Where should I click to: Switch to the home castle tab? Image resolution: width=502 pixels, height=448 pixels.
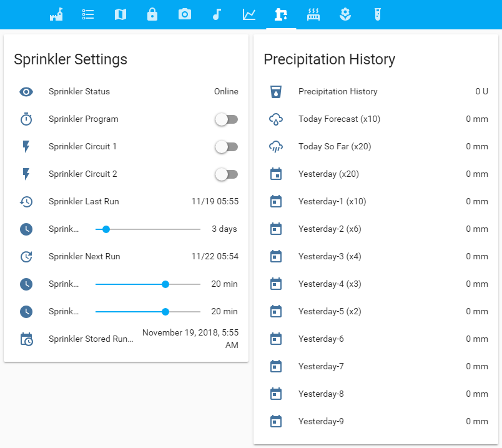point(56,14)
